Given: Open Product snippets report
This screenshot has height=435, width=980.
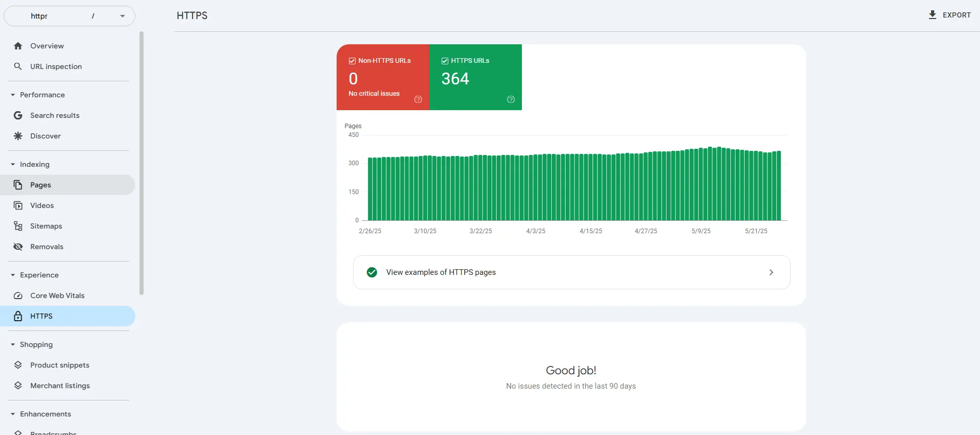Looking at the screenshot, I should pyautogui.click(x=67, y=365).
